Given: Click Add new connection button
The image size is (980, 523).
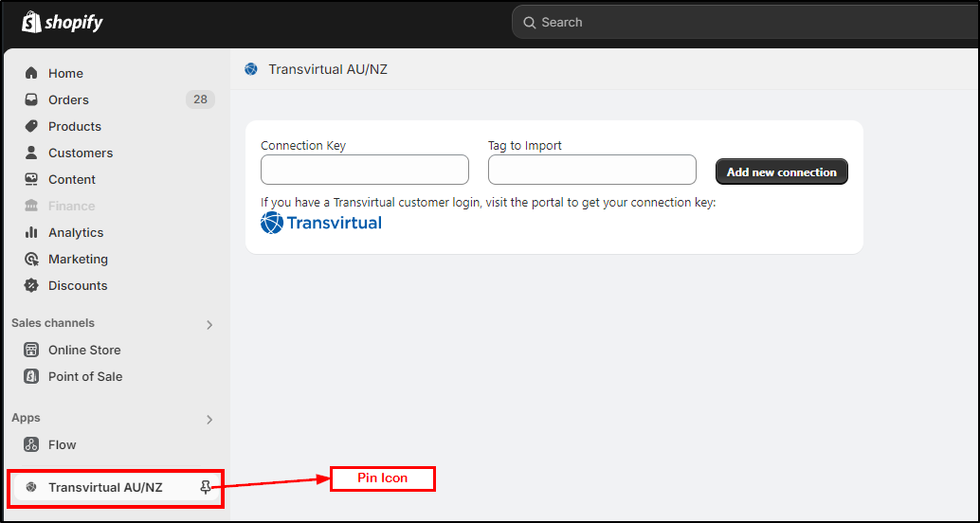Looking at the screenshot, I should [781, 171].
